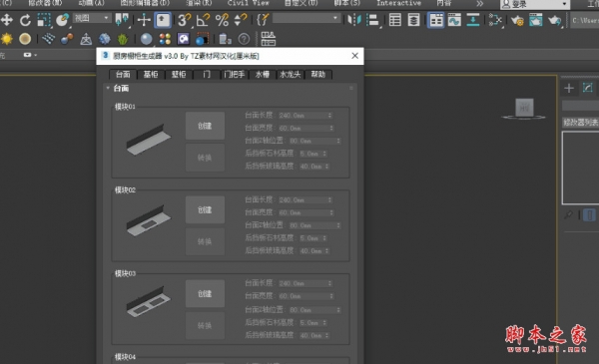
Task: Click the 模块02 countertop preview thumbnail
Action: click(148, 221)
